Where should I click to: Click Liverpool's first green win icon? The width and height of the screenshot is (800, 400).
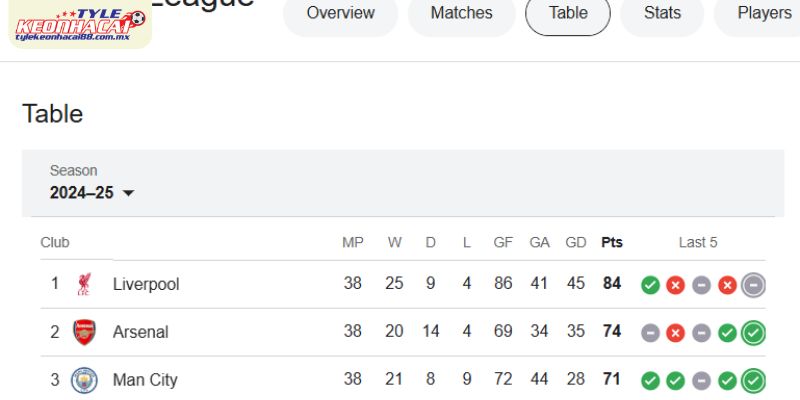coord(650,285)
